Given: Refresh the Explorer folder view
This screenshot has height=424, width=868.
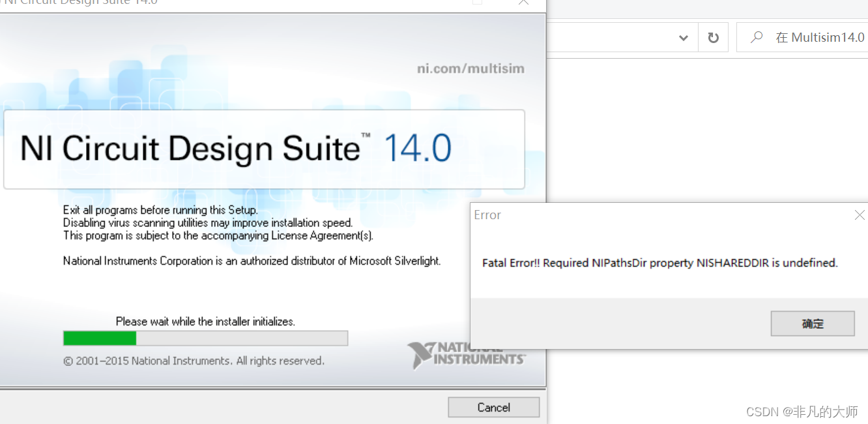Looking at the screenshot, I should point(713,38).
